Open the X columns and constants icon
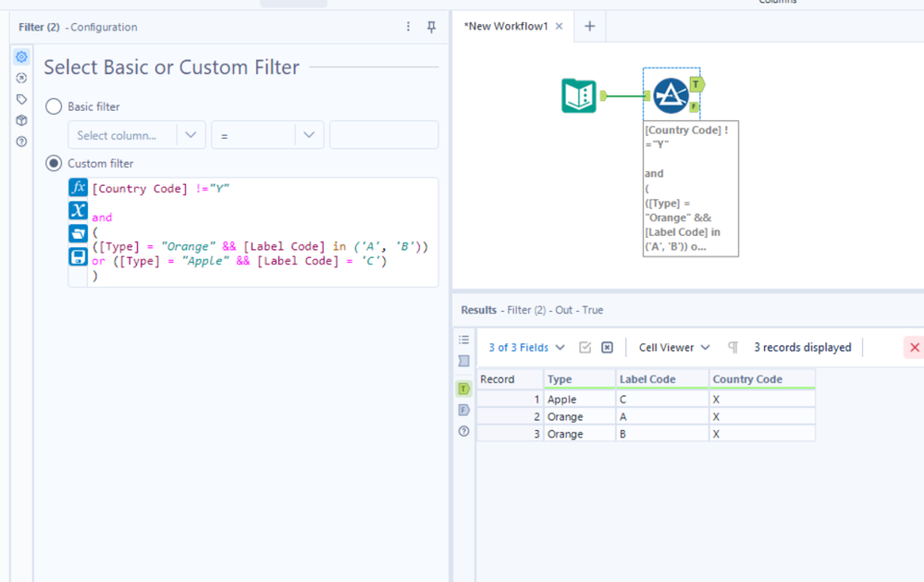Viewport: 924px width, 582px height. tap(78, 211)
